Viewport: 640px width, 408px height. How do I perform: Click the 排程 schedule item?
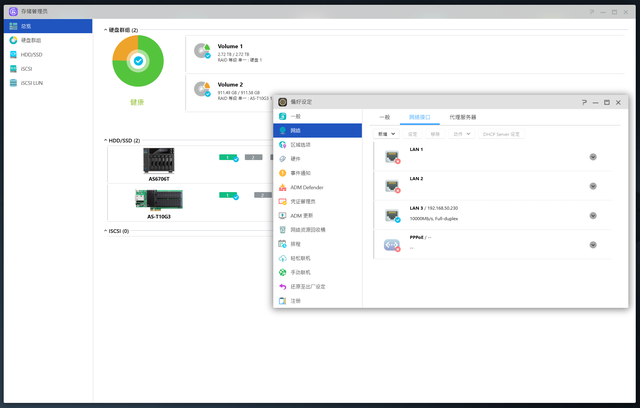(x=296, y=243)
